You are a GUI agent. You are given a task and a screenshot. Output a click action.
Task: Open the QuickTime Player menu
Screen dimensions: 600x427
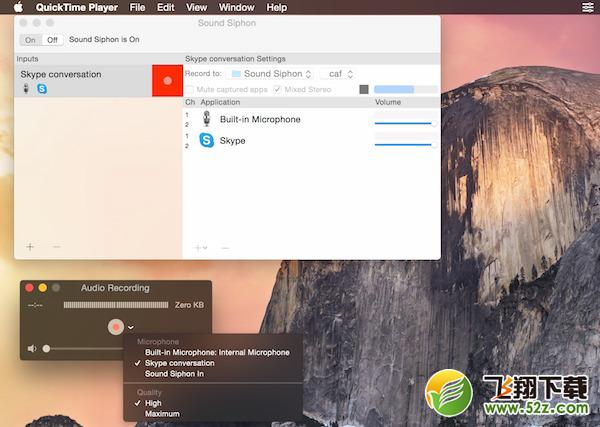pos(77,7)
